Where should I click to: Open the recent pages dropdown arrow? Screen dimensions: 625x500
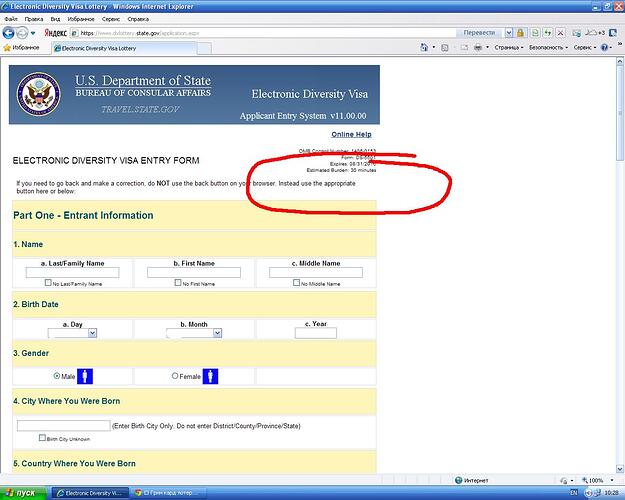point(33,33)
